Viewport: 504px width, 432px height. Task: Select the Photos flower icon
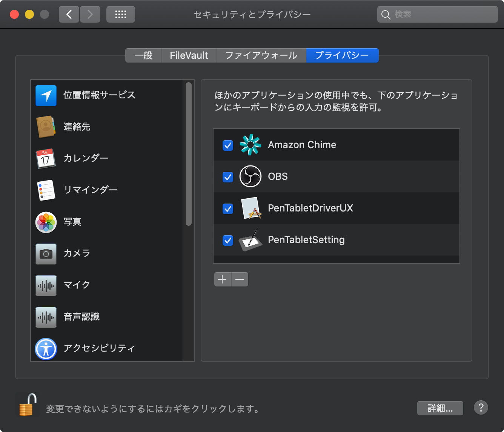(x=46, y=222)
